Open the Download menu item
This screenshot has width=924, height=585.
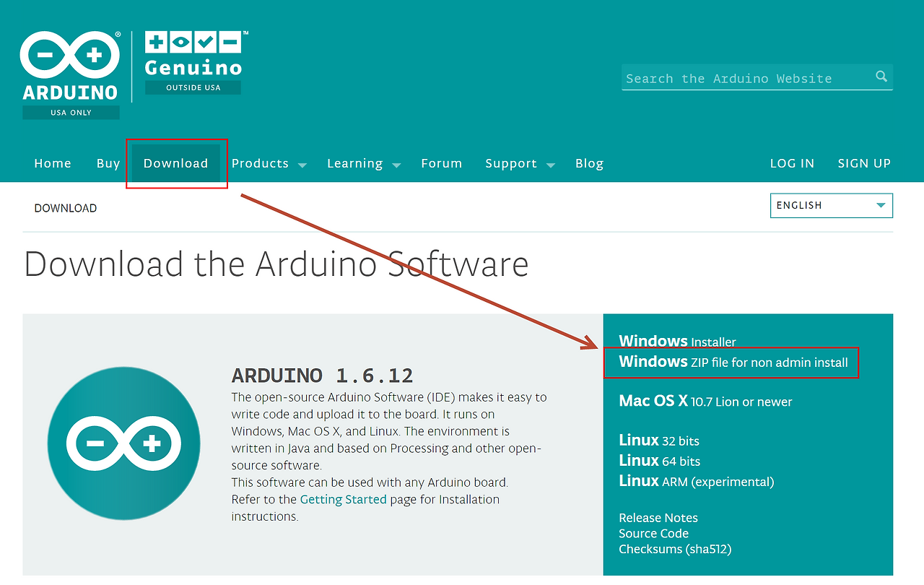pyautogui.click(x=175, y=163)
